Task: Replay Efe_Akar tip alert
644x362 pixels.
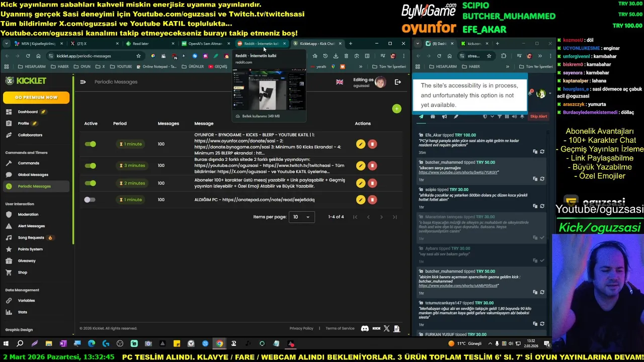Action: (x=542, y=151)
